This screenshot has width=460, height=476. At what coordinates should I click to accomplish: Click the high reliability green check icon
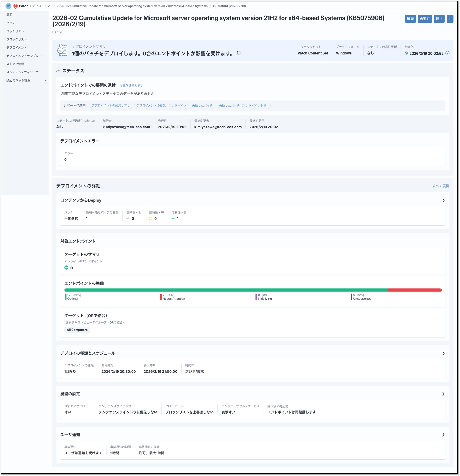tap(173, 218)
